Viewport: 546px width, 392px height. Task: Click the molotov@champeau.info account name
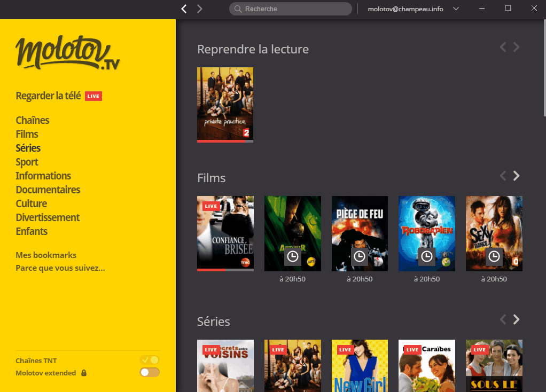click(x=405, y=9)
